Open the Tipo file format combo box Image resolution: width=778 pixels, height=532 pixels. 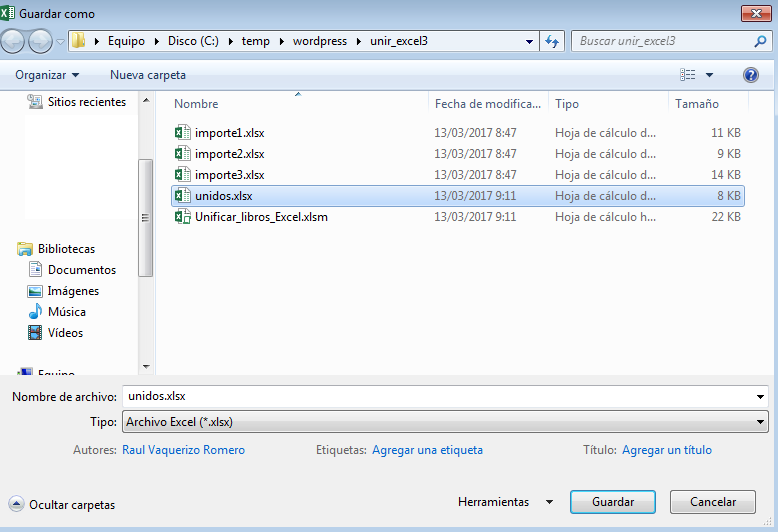445,422
